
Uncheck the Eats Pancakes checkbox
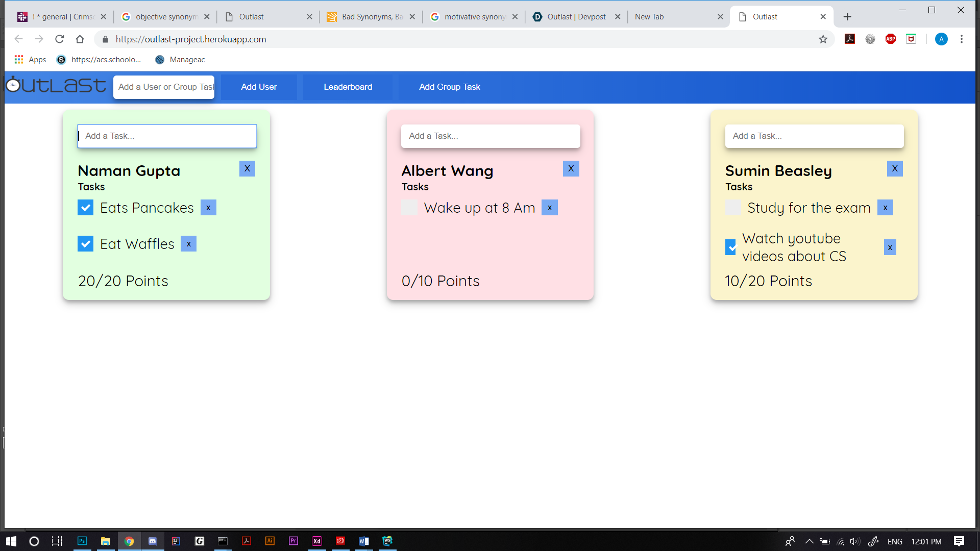click(x=86, y=208)
